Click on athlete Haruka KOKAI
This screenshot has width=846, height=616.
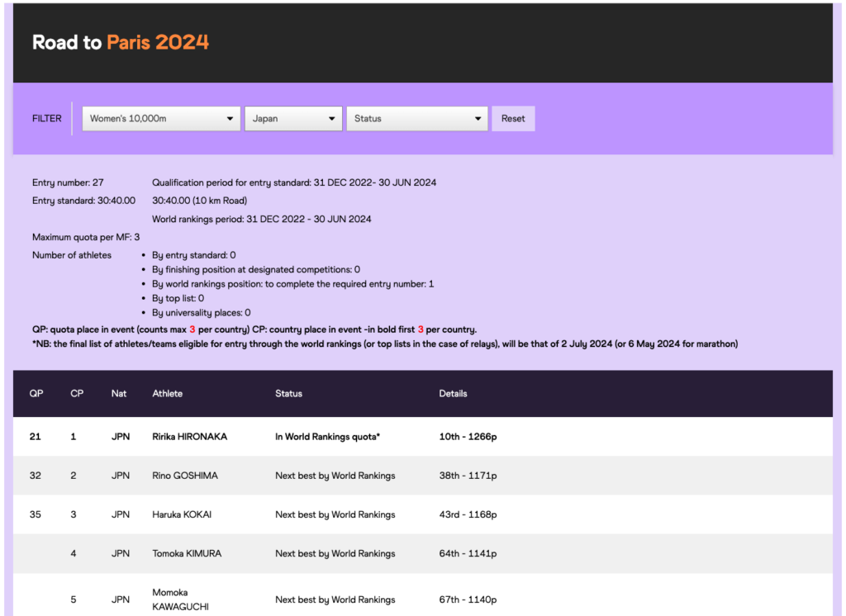(182, 514)
